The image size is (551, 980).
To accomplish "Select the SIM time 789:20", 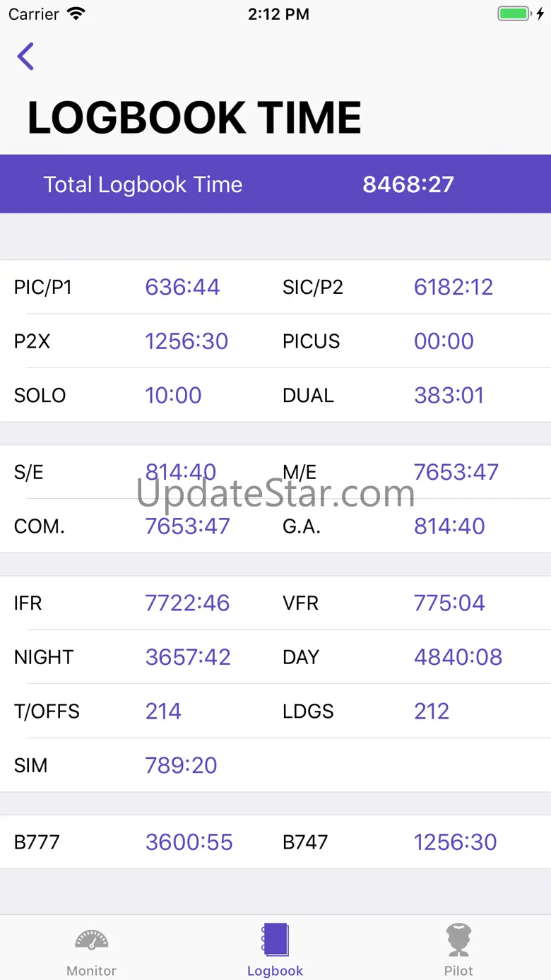I will coord(181,765).
